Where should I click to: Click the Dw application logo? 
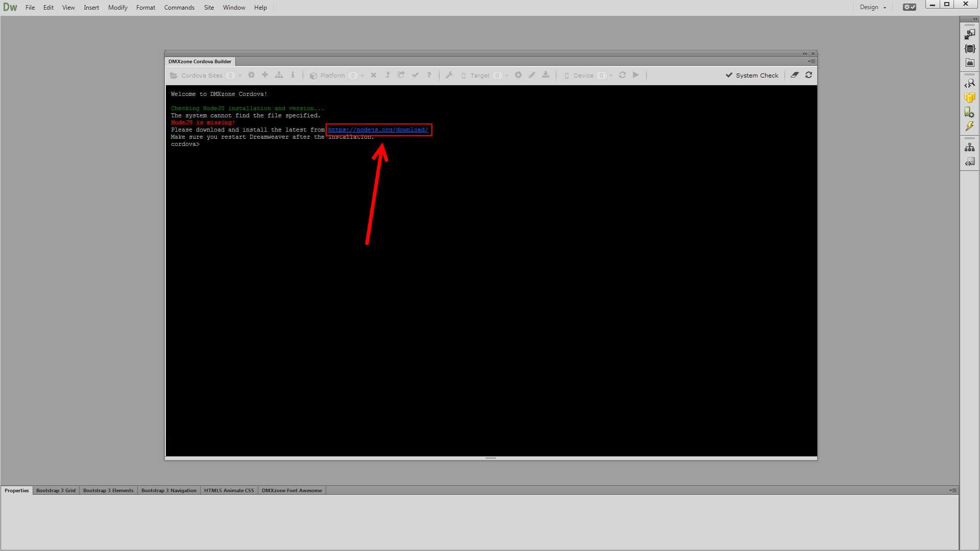pos(10,7)
